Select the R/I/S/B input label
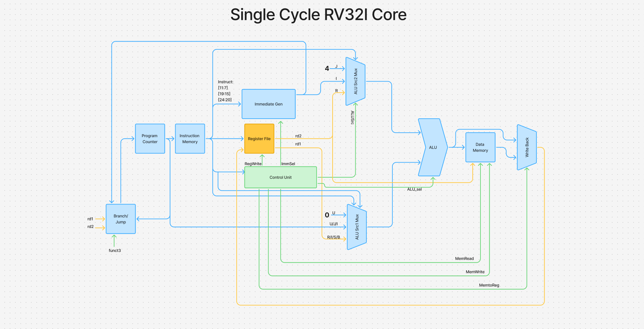 point(334,237)
